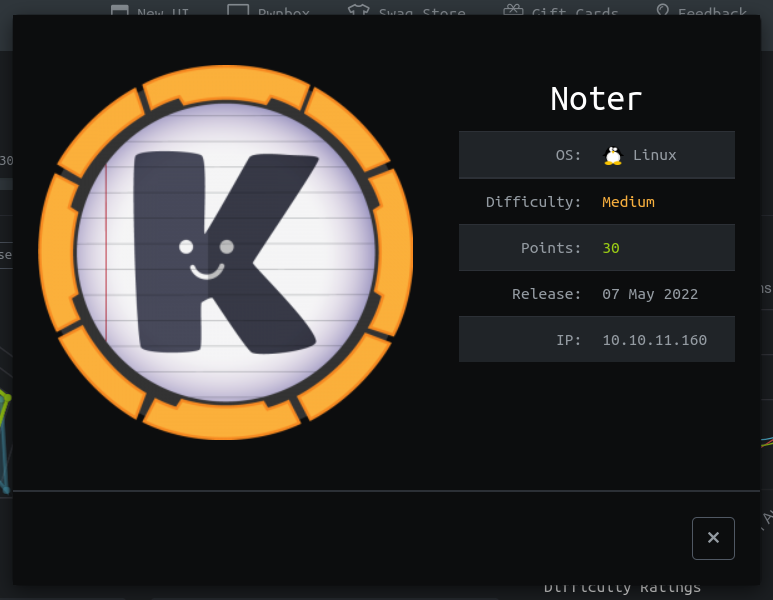This screenshot has height=600, width=773.
Task: Click the New UI window icon
Action: (119, 9)
